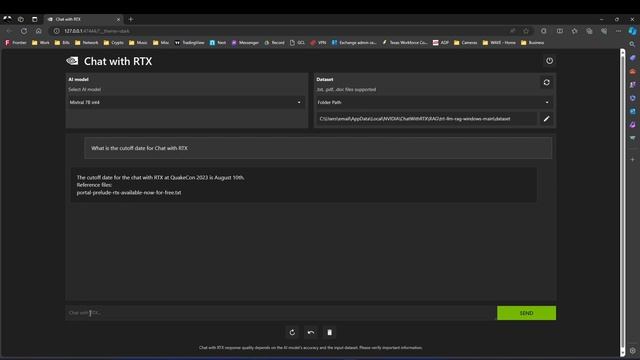Open the Business bookmarks folder

pyautogui.click(x=533, y=42)
